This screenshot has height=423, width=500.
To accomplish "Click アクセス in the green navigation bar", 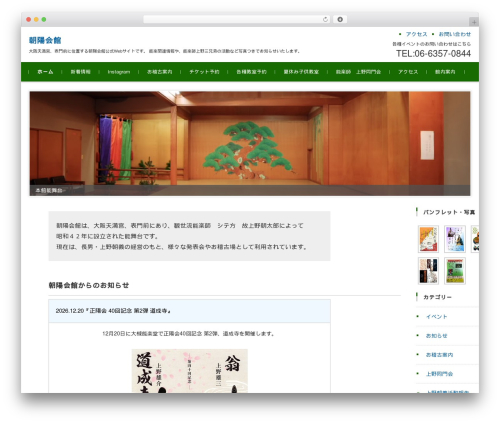I will [408, 72].
